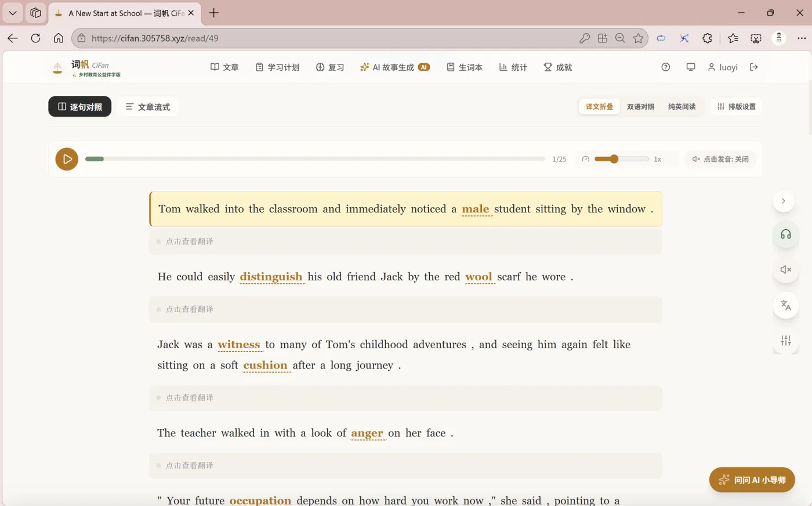The width and height of the screenshot is (812, 506).
Task: Select 双语对照 bilingual mode
Action: [640, 107]
